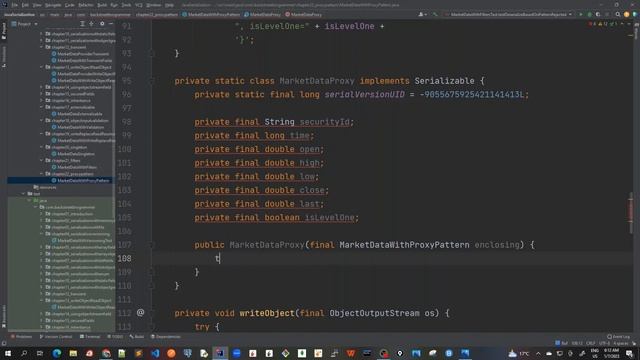Open the Code menu
640x360 pixels.
click(70, 5)
